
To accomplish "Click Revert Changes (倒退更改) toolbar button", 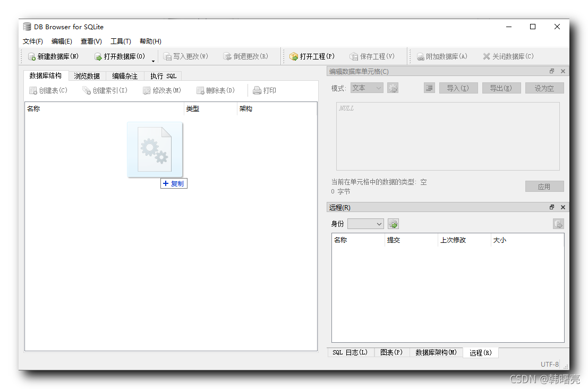I will (x=246, y=56).
